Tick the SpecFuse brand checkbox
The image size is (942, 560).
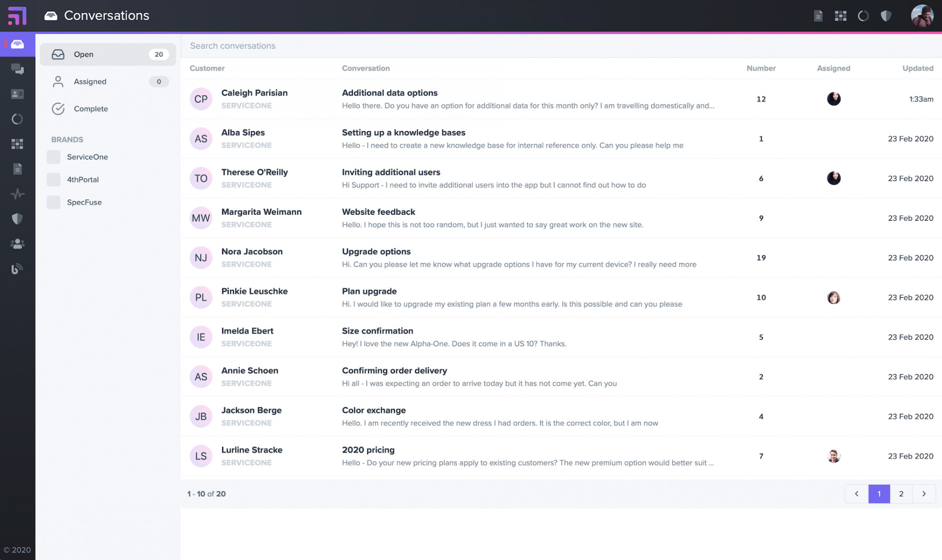point(53,202)
